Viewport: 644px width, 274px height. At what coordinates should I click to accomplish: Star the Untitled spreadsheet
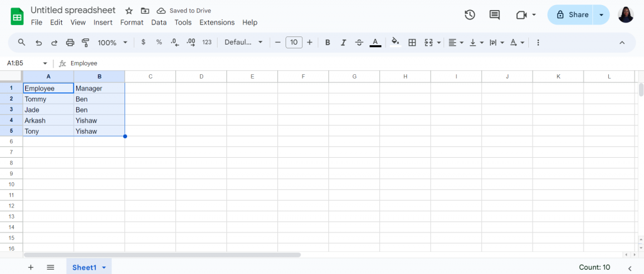(129, 11)
